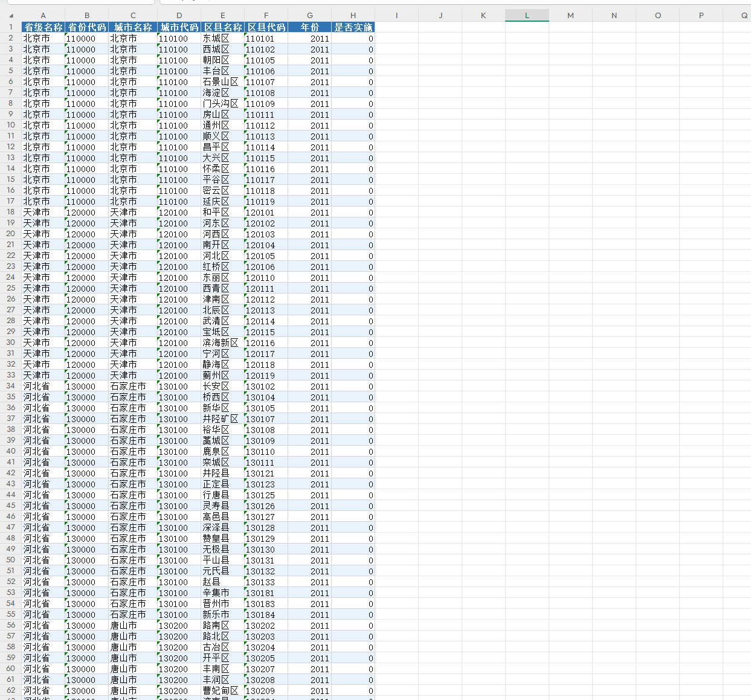Screen dimensions: 751x700
Task: Click header cell 区县代码
Action: [266, 27]
